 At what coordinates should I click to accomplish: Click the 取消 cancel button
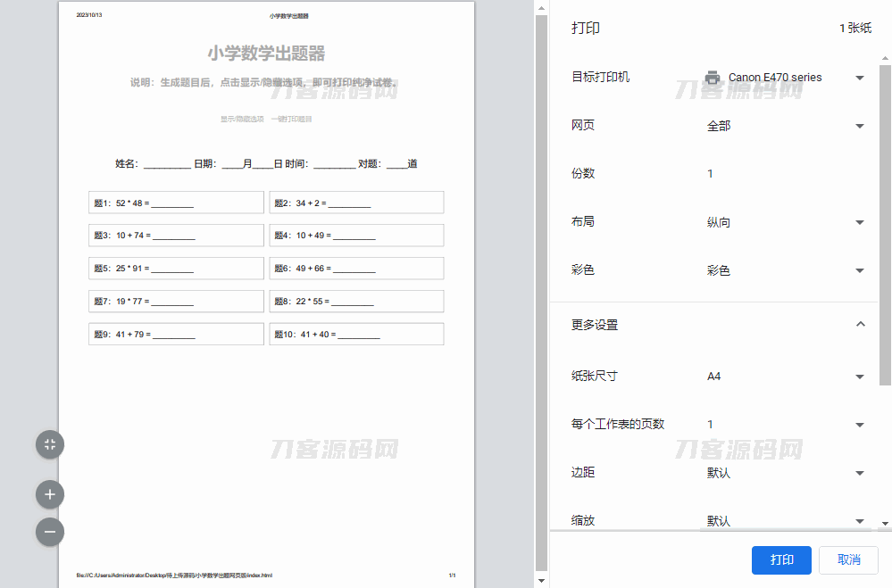click(848, 559)
